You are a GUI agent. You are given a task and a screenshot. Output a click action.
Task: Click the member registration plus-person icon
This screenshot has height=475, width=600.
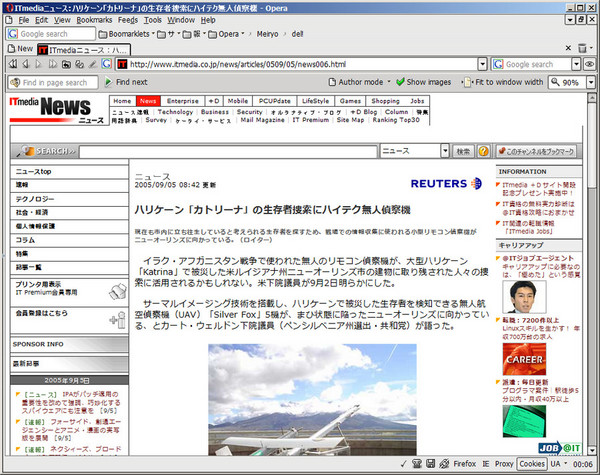118,320
